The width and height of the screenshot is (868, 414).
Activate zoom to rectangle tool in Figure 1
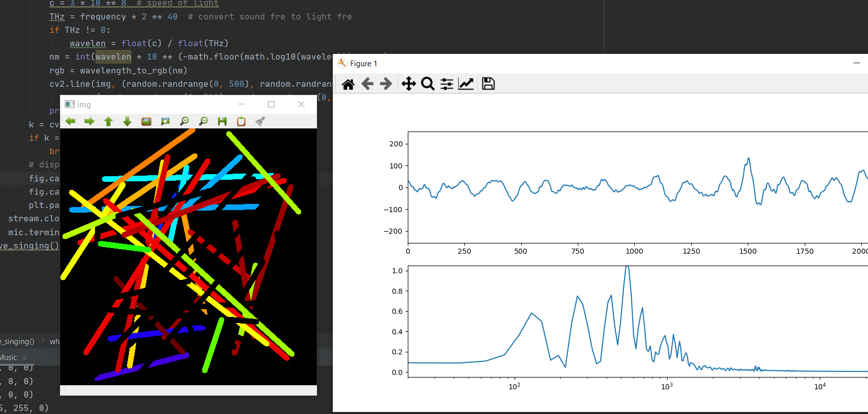[428, 84]
